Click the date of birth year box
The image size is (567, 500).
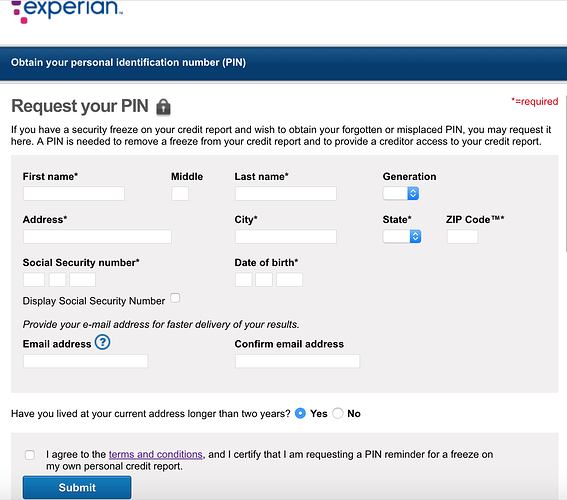point(289,279)
